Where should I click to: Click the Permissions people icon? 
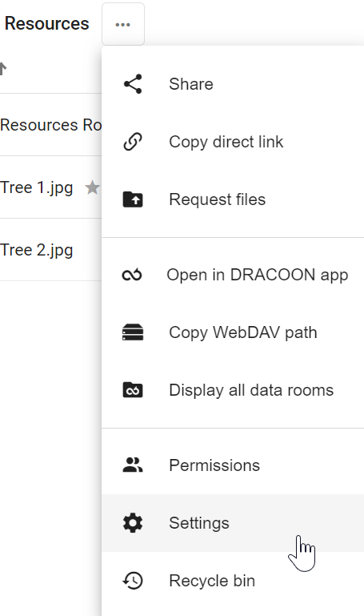coord(133,465)
